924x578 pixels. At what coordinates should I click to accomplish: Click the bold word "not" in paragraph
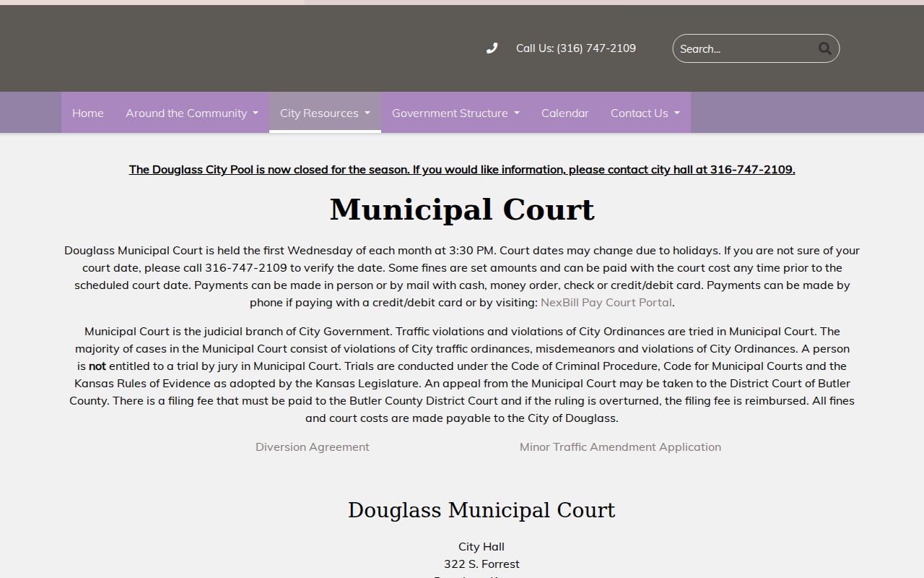(97, 366)
